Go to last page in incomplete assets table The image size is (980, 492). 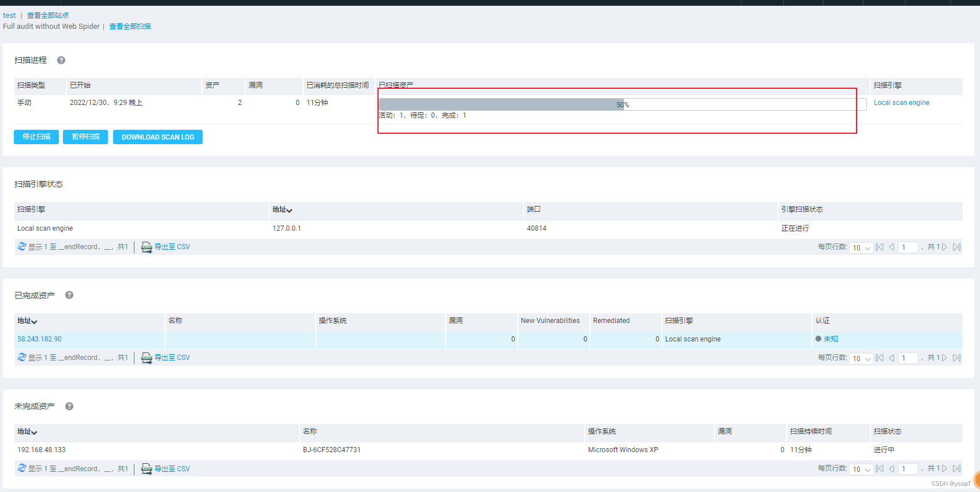[x=956, y=469]
